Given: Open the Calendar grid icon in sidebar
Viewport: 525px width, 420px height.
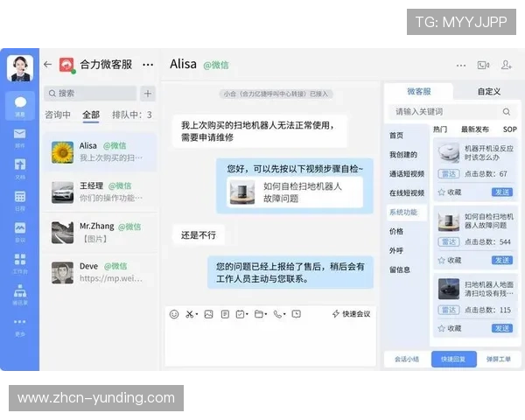Looking at the screenshot, I should coord(20,196).
